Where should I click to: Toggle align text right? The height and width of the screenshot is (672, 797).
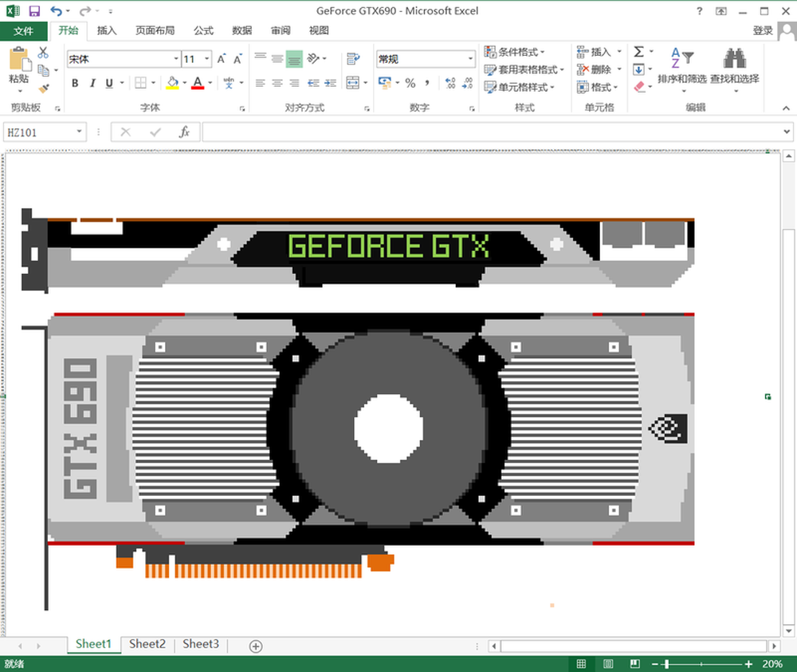[294, 83]
